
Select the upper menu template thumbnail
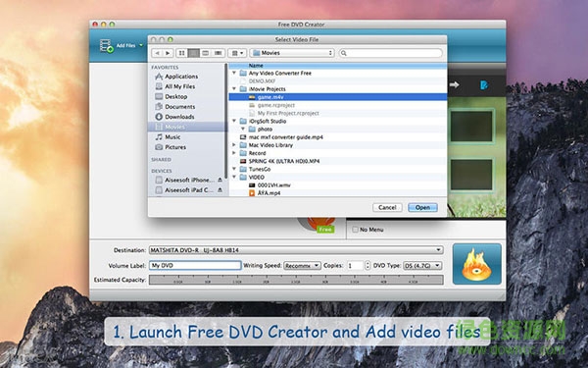(471, 127)
